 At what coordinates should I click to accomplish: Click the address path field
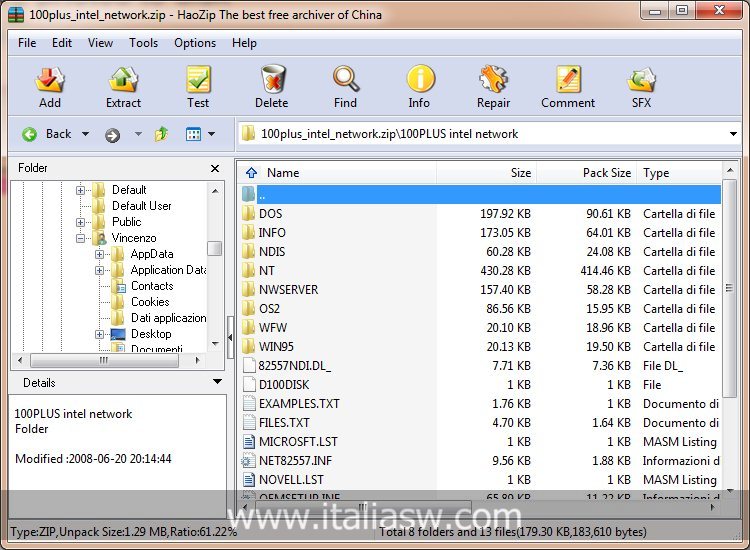pyautogui.click(x=489, y=134)
